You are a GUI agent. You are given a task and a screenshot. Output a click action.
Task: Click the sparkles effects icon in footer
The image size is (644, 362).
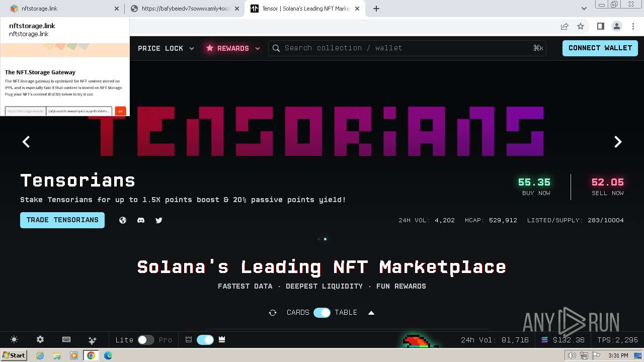click(92, 340)
